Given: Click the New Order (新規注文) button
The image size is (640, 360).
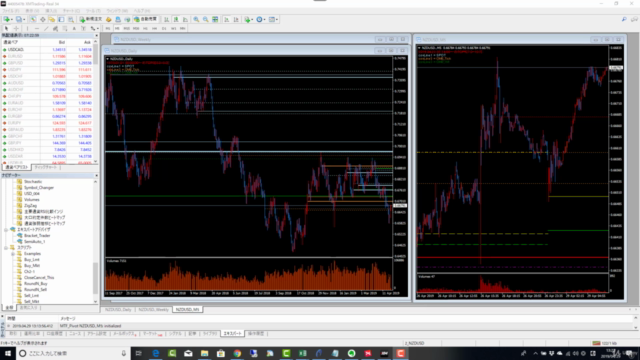Looking at the screenshot, I should 91,19.
